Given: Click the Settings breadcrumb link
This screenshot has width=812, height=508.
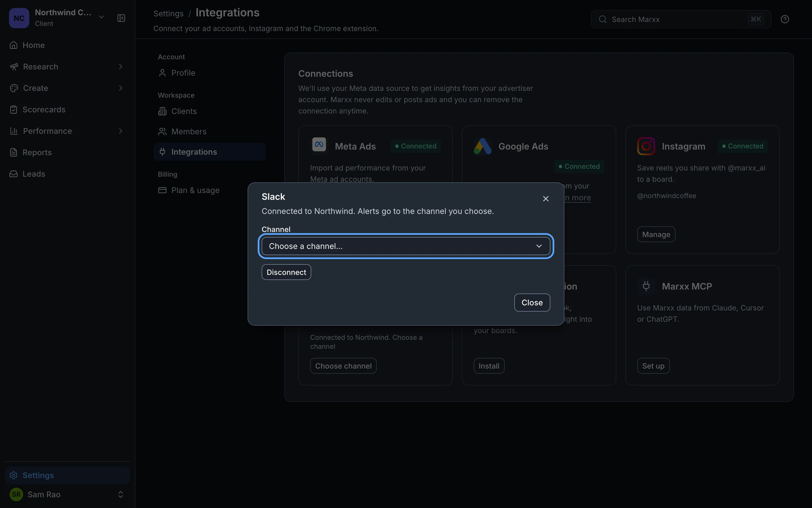Looking at the screenshot, I should tap(168, 14).
